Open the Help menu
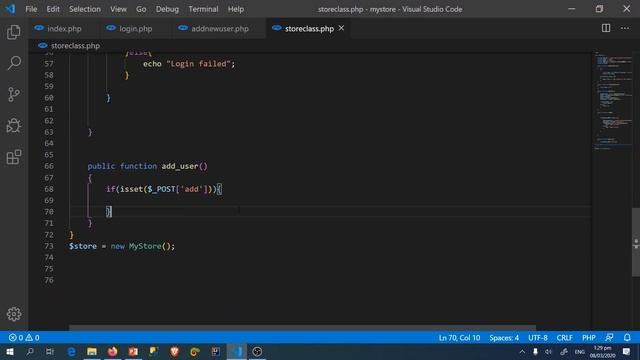Image resolution: width=640 pixels, height=360 pixels. tap(236, 9)
